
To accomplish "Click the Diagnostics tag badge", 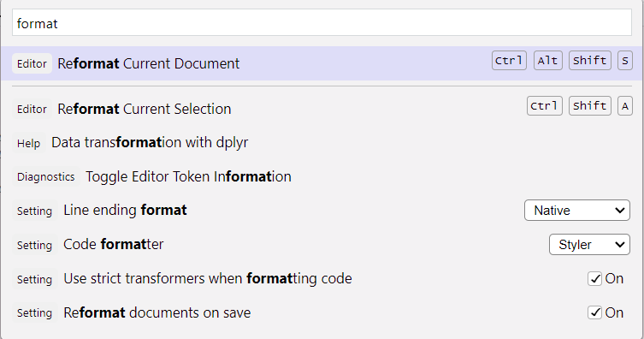I will pyautogui.click(x=46, y=177).
